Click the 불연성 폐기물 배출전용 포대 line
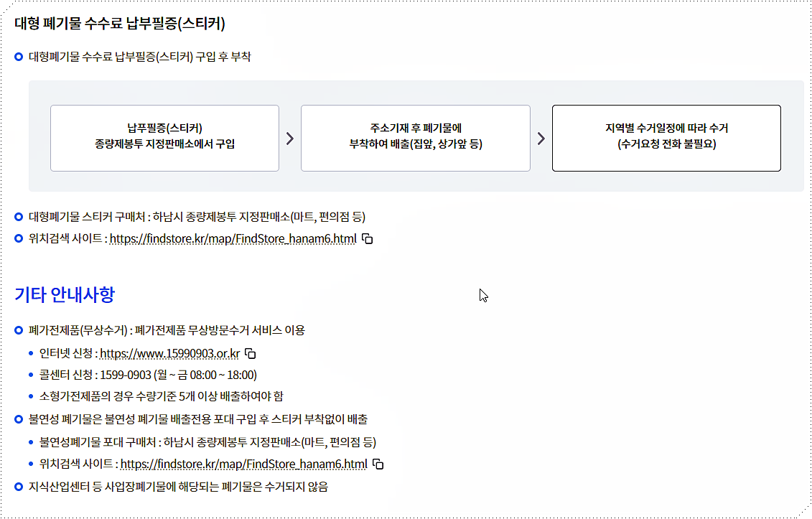This screenshot has height=519, width=812. pyautogui.click(x=198, y=419)
